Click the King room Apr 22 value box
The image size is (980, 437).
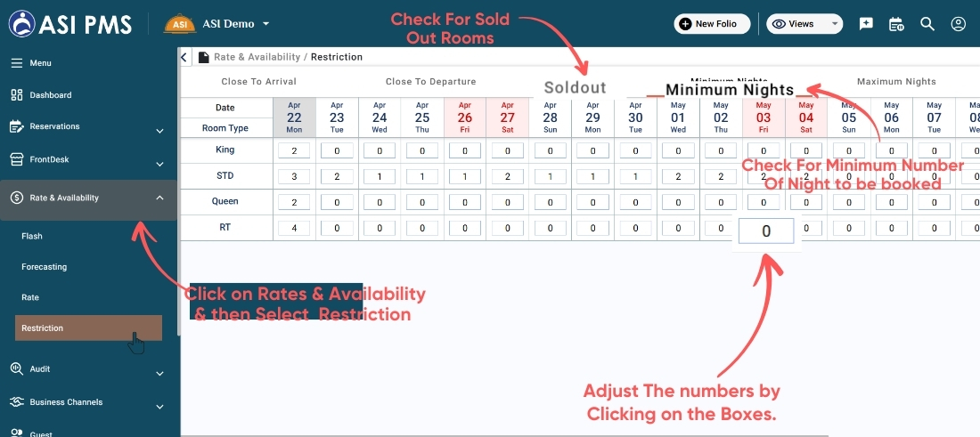[x=294, y=150]
